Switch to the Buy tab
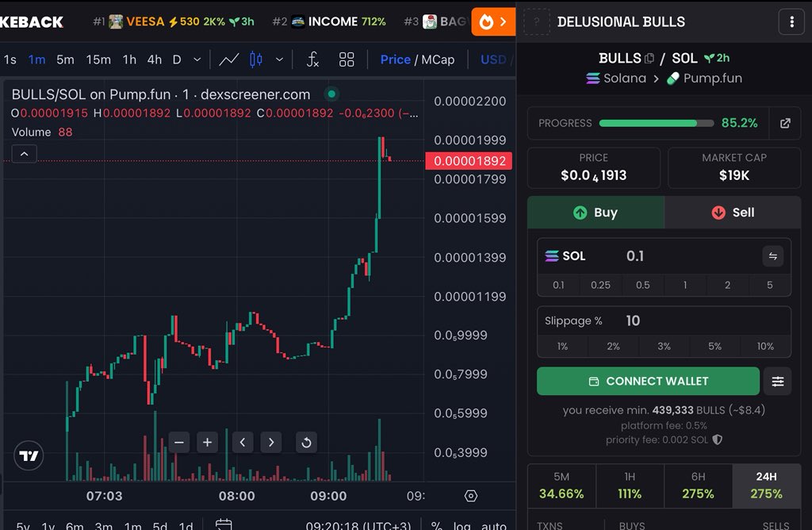Image resolution: width=812 pixels, height=530 pixels. (x=596, y=213)
